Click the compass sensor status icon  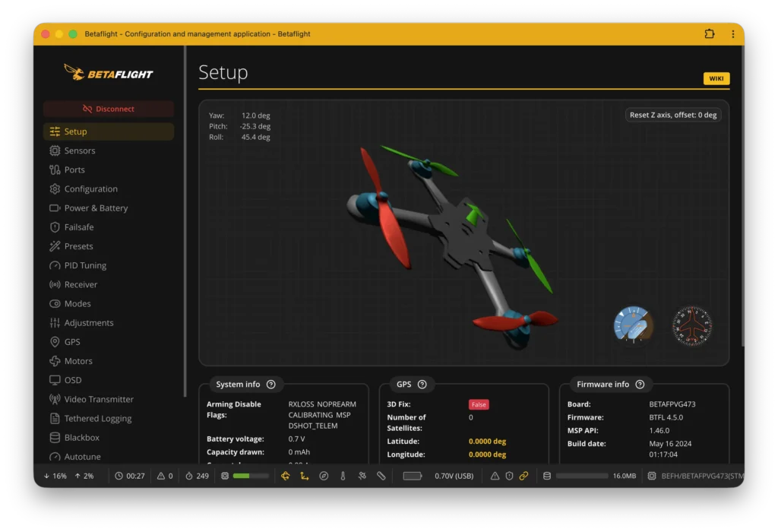point(324,476)
